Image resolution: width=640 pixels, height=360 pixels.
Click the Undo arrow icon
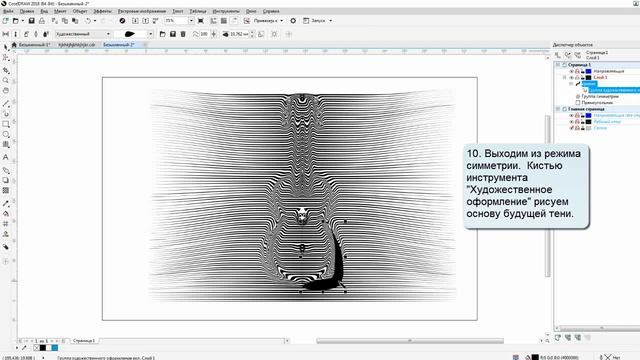click(x=88, y=20)
